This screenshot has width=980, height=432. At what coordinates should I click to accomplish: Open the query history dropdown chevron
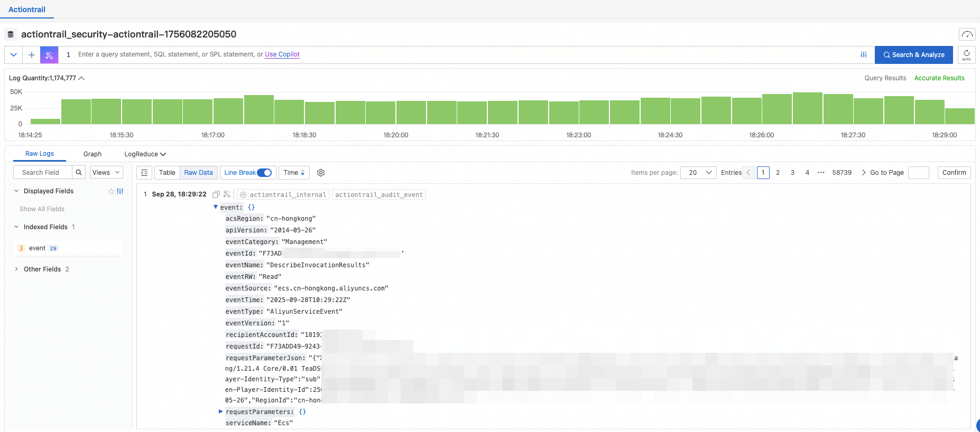coord(14,54)
